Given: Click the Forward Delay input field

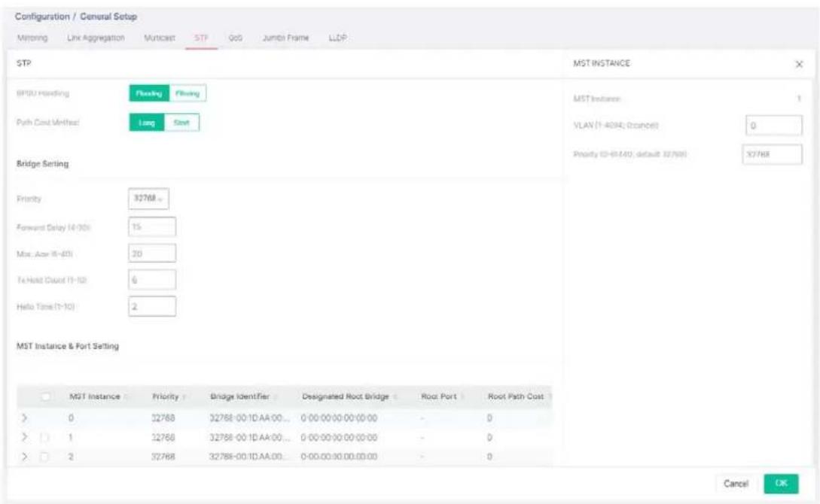Looking at the screenshot, I should [x=152, y=226].
